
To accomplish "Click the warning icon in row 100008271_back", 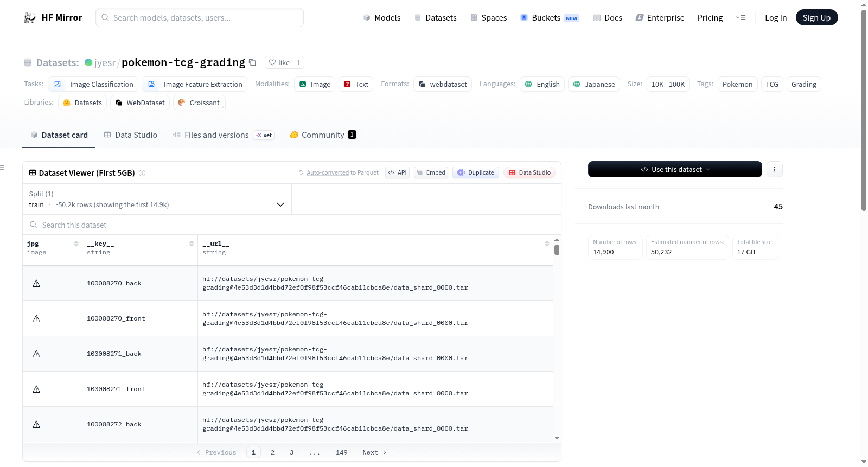I will click(x=36, y=354).
